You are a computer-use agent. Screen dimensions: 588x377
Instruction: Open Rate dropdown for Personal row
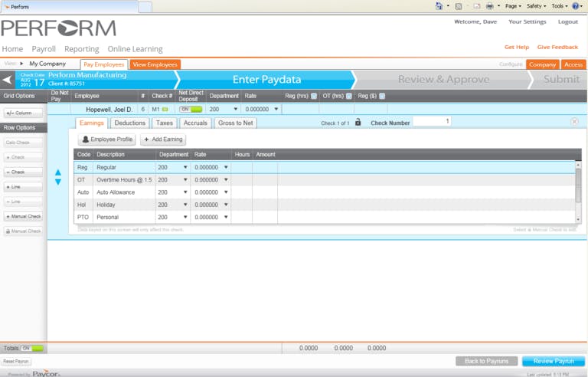click(226, 217)
